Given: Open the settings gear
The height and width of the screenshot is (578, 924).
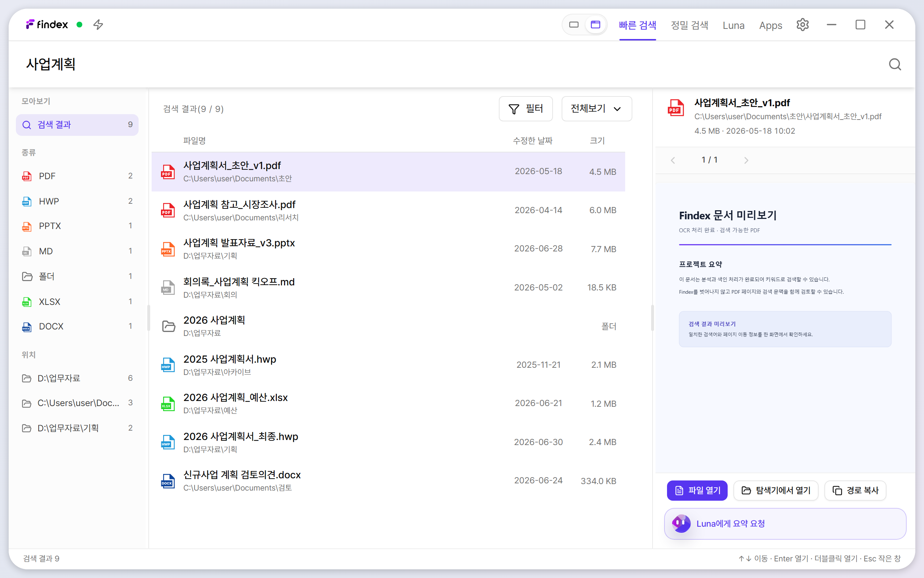Looking at the screenshot, I should (x=803, y=25).
